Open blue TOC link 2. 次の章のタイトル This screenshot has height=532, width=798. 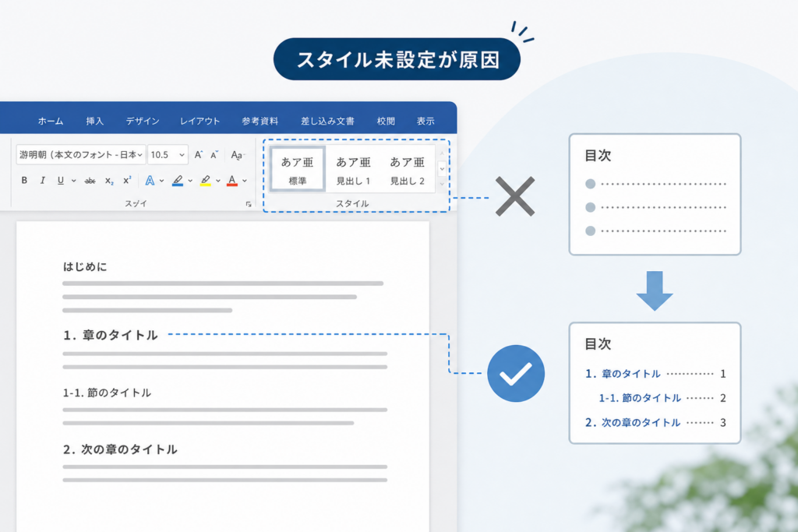pos(633,423)
